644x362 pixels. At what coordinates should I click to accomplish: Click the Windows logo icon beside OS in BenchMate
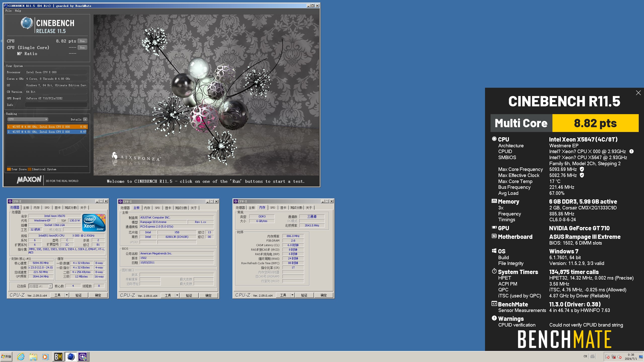[x=494, y=251]
